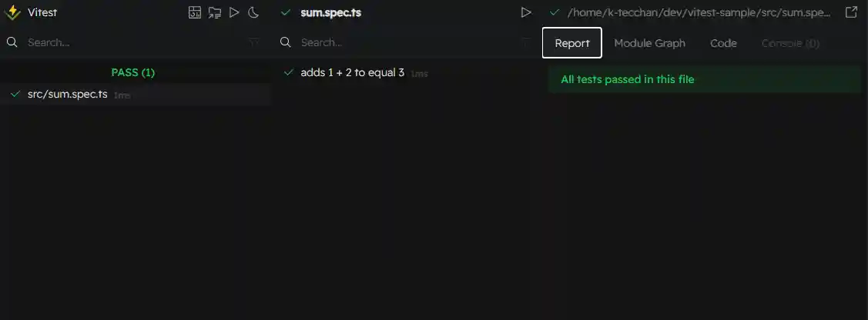868x320 pixels.
Task: Select the src/sum.spec.ts file entry
Action: [68, 95]
